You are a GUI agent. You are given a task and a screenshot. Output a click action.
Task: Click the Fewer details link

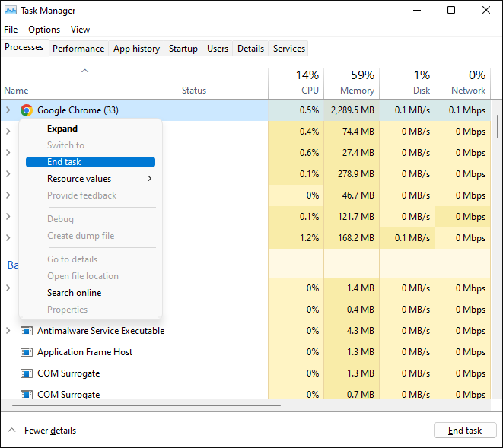(x=50, y=431)
